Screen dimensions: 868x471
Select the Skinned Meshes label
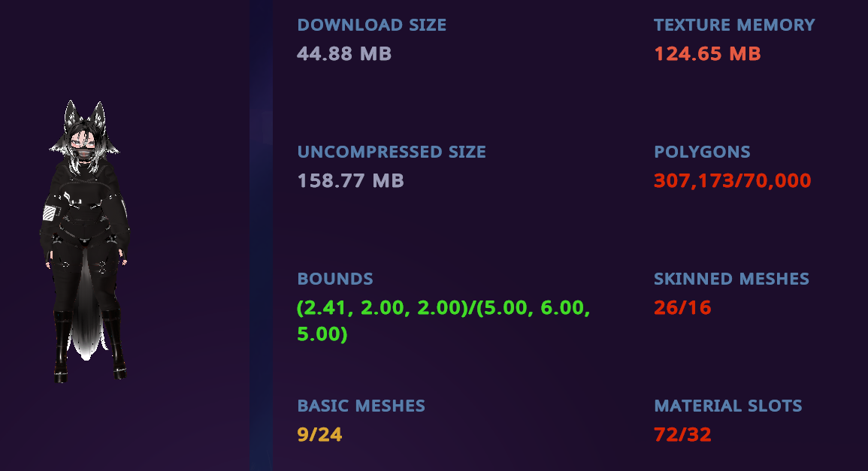[x=731, y=279]
